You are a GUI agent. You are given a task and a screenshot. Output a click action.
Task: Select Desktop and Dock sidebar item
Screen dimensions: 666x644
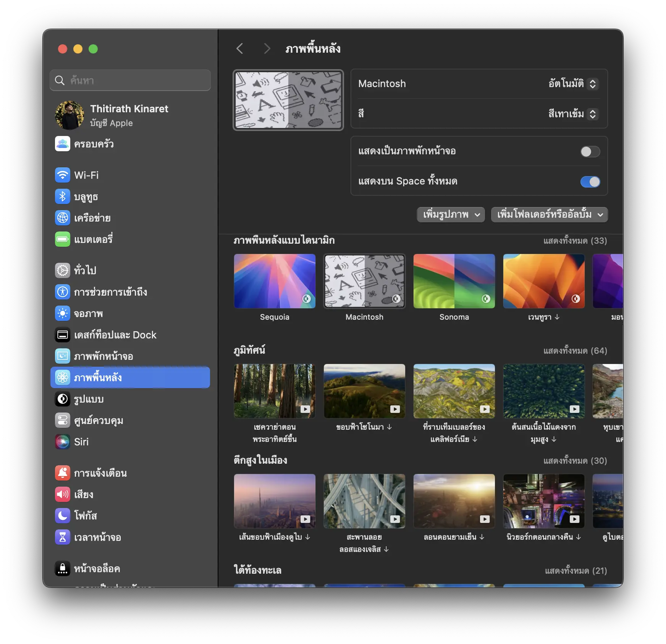tap(115, 335)
